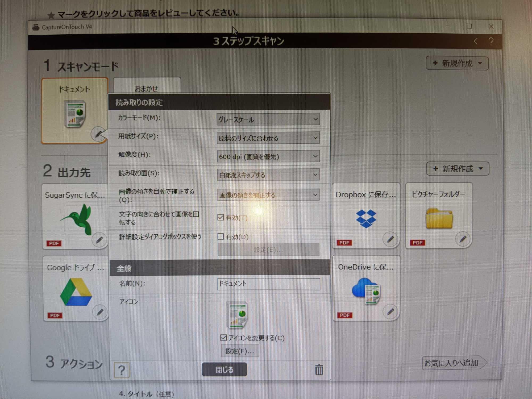Click お気に入りへ追加 button
The image size is (532, 399).
pos(454,363)
